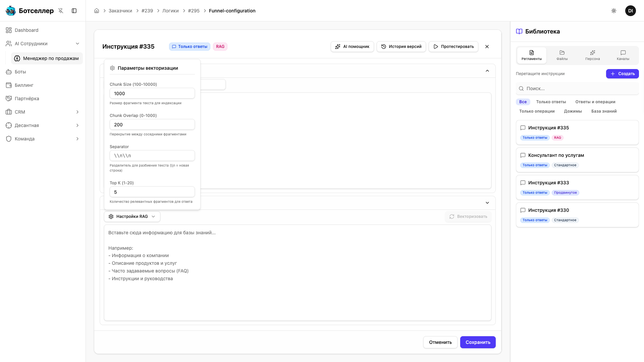Click the Создать button
The width and height of the screenshot is (644, 362).
pyautogui.click(x=622, y=74)
